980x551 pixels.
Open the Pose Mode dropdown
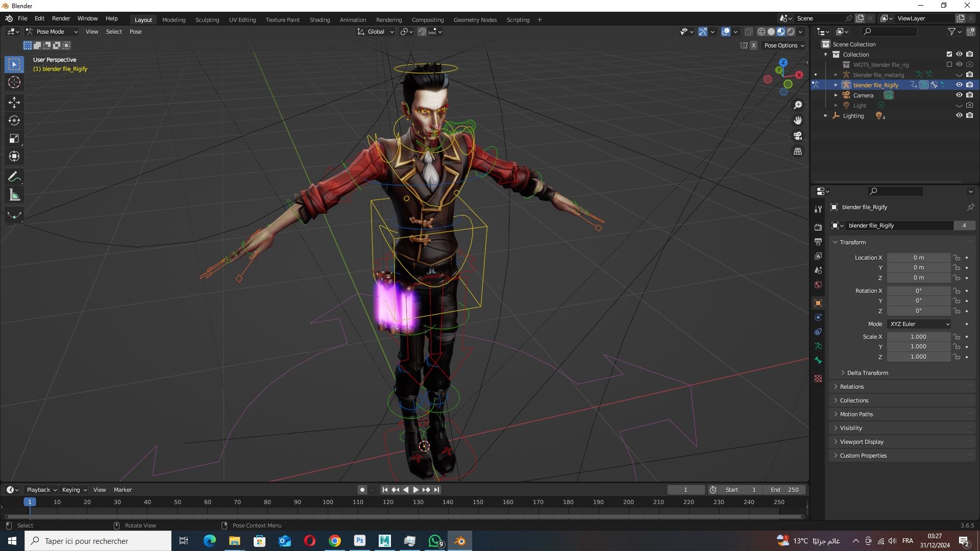click(52, 32)
